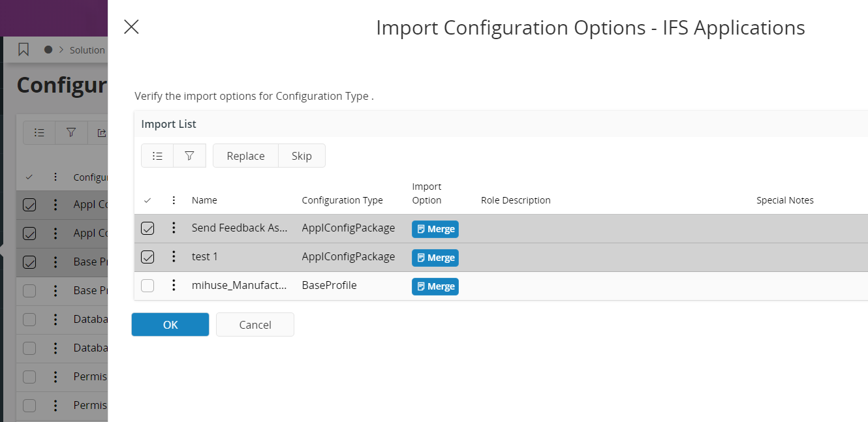Click the Replace button

[x=245, y=156]
